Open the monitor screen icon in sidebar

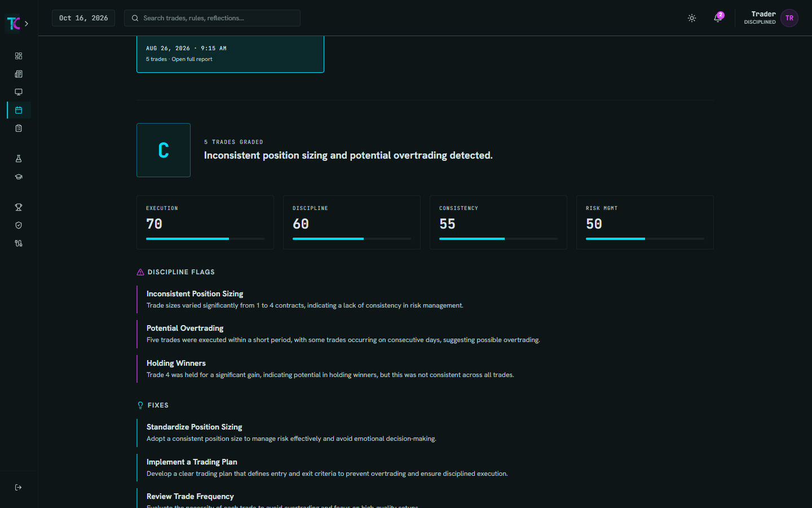19,92
